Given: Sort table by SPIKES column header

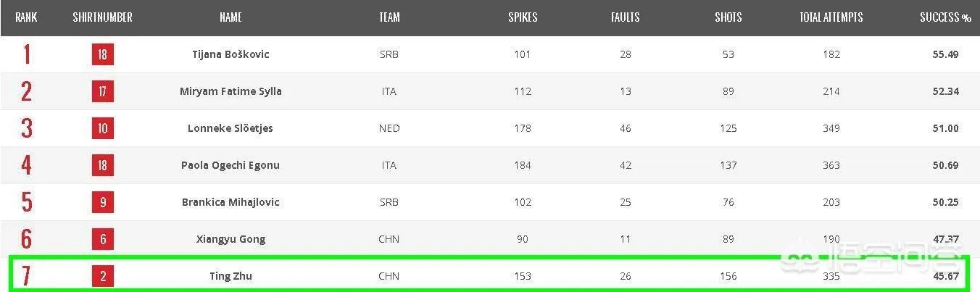Looking at the screenshot, I should pyautogui.click(x=523, y=17).
